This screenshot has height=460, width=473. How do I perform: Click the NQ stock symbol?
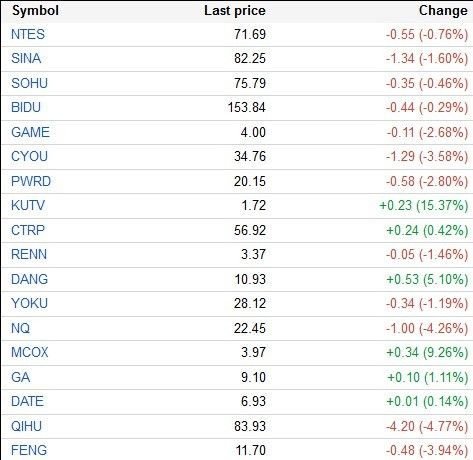(20, 328)
